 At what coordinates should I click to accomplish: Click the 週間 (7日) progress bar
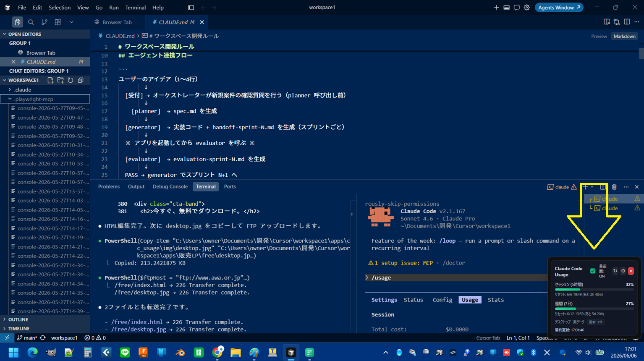[594, 309]
